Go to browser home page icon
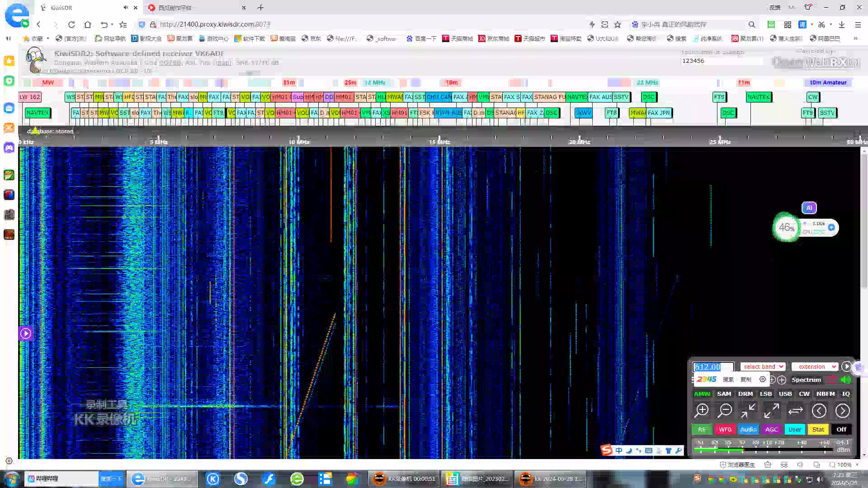868x488 pixels. 88,24
